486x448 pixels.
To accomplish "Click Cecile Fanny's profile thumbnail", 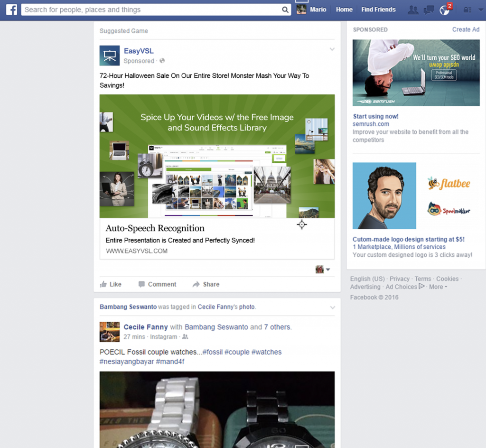I will pyautogui.click(x=110, y=332).
